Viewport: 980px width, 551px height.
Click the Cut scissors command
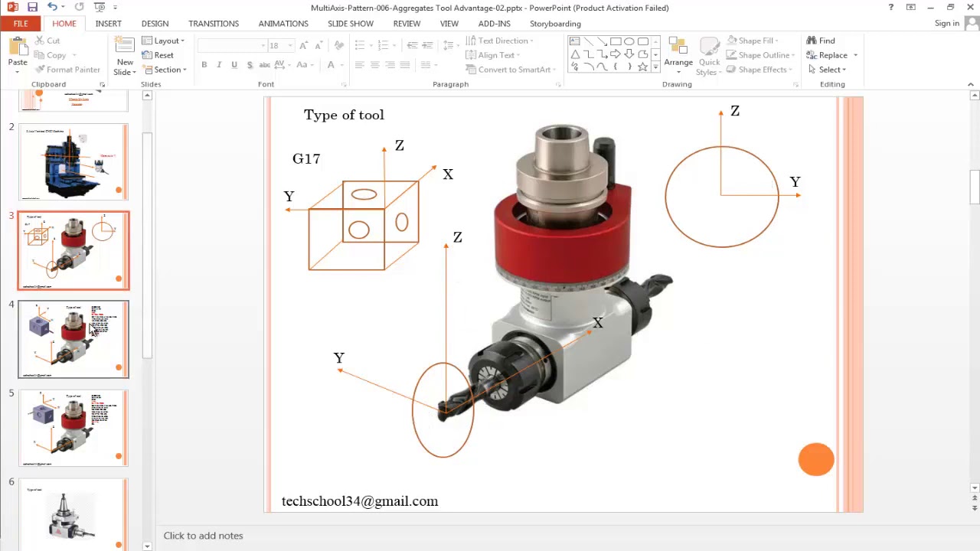[47, 41]
